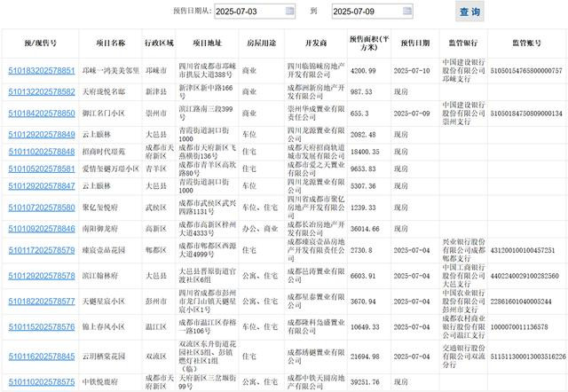Image resolution: width=568 pixels, height=392 pixels.
Task: Click developer 成都星泰置业有限公司
Action: [316, 302]
